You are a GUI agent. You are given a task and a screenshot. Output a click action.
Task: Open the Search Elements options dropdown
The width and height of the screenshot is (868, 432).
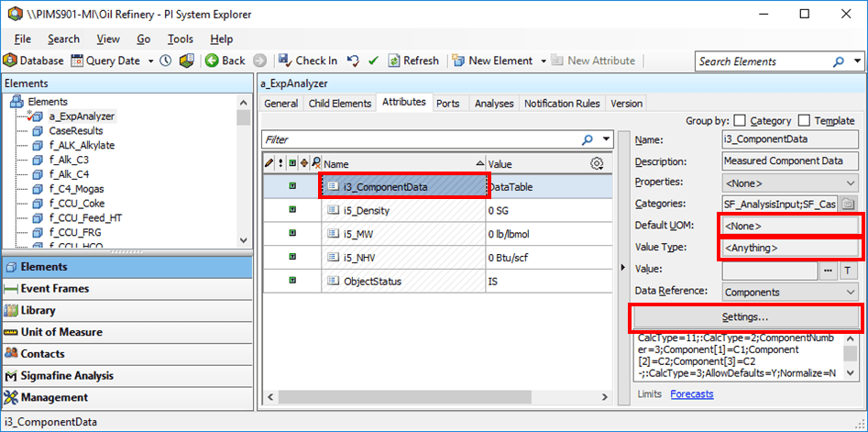[x=858, y=61]
